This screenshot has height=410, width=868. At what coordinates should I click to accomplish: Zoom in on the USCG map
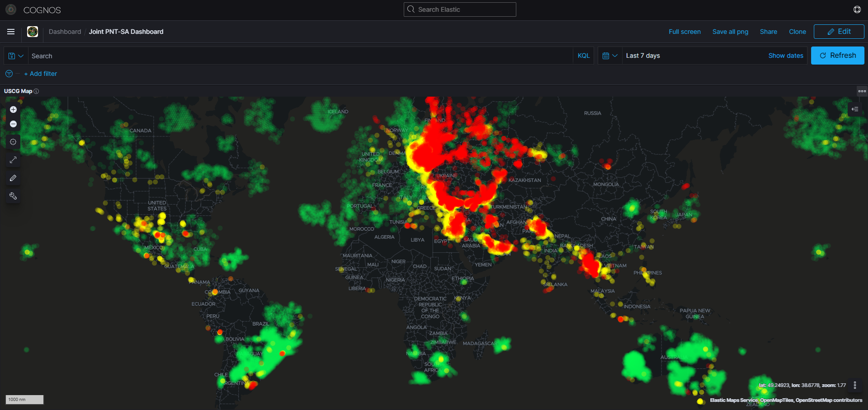pos(13,110)
